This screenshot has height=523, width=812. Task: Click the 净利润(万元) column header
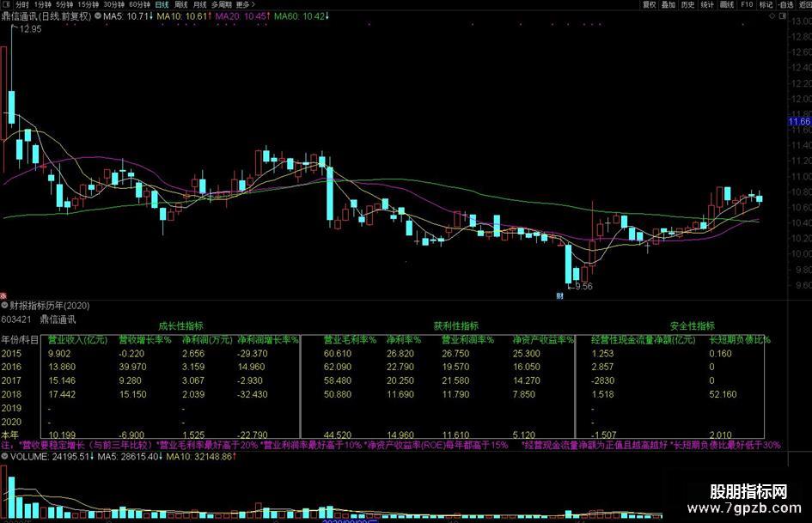click(x=207, y=340)
